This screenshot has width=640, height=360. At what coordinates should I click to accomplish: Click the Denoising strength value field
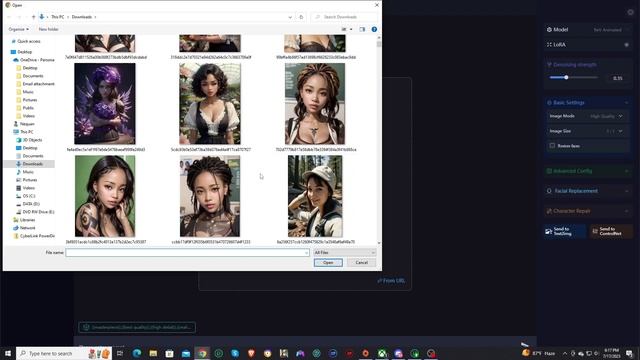[x=618, y=78]
